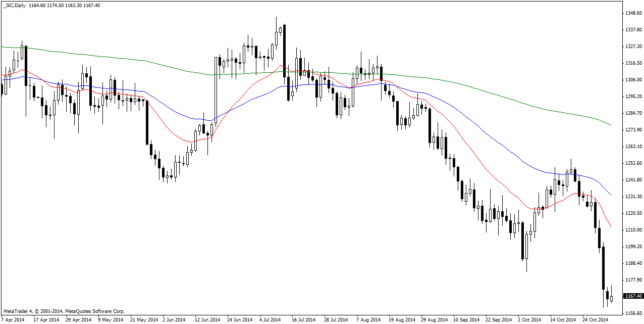This screenshot has width=644, height=324.
Task: Click the 10 Sep 2014 date label
Action: [x=466, y=319]
